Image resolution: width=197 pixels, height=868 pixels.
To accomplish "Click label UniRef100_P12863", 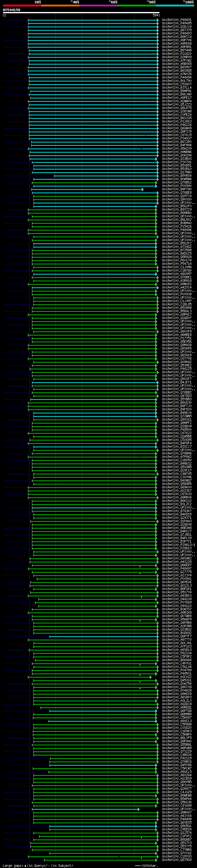I will [176, 121].
